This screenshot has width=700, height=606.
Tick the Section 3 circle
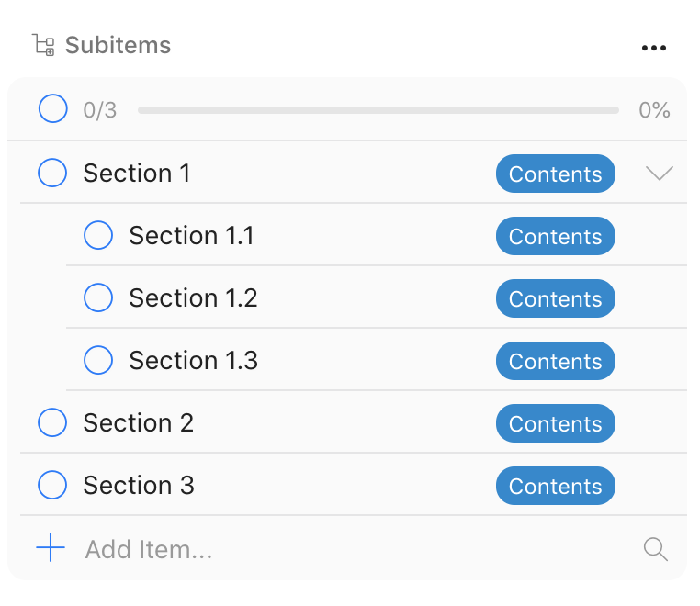pyautogui.click(x=52, y=485)
